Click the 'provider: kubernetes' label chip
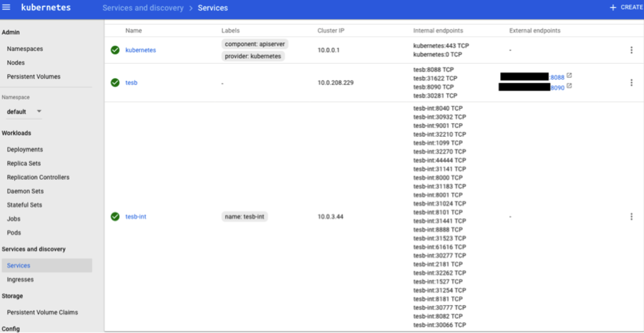 253,56
